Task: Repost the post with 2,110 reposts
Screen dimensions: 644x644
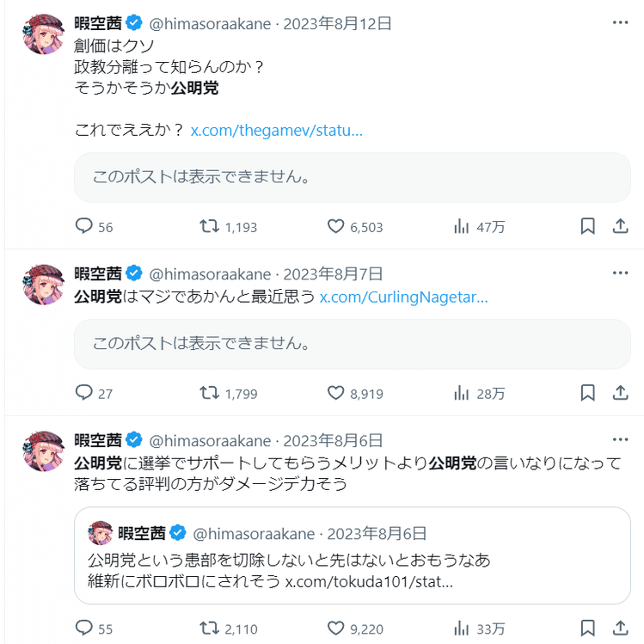Action: point(209,629)
